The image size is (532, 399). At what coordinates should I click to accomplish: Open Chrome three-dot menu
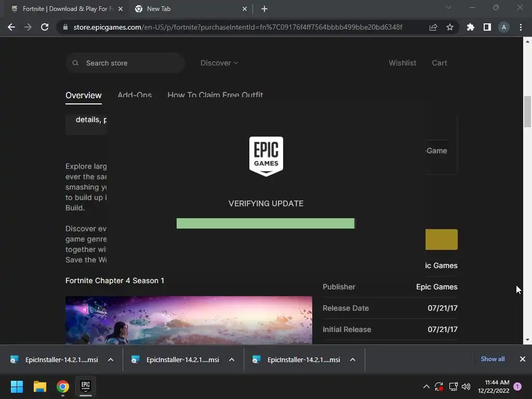tap(521, 27)
